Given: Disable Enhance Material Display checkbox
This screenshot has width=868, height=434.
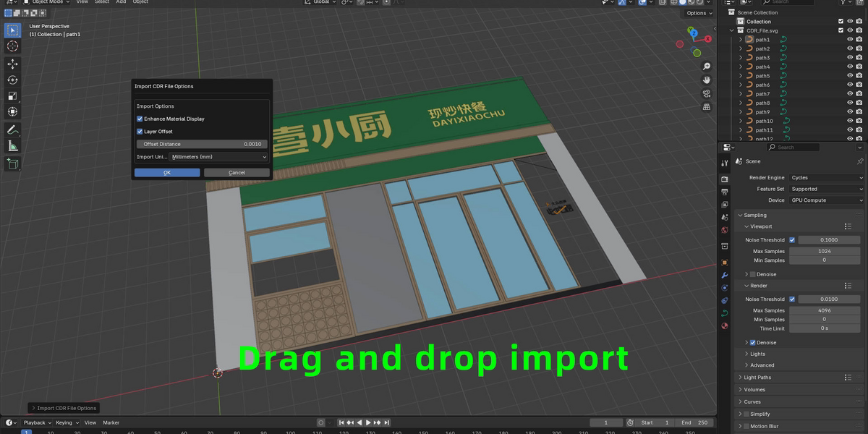Looking at the screenshot, I should tap(140, 119).
